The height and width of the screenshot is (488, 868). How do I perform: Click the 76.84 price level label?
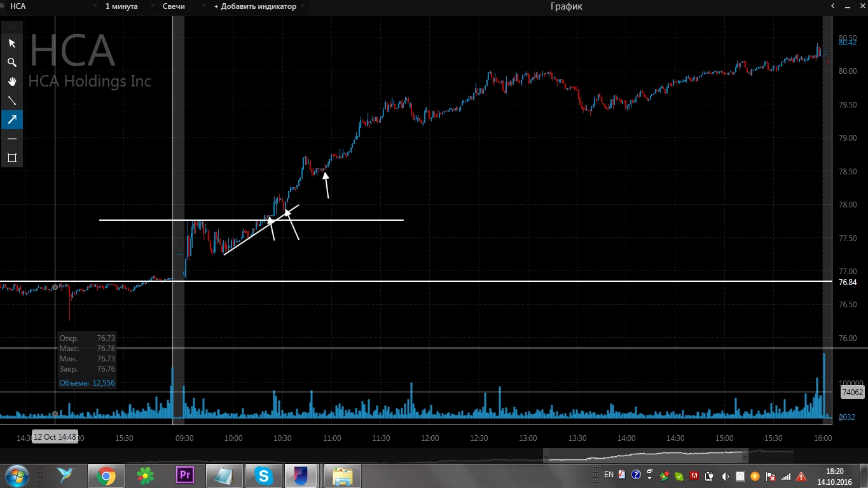point(847,282)
